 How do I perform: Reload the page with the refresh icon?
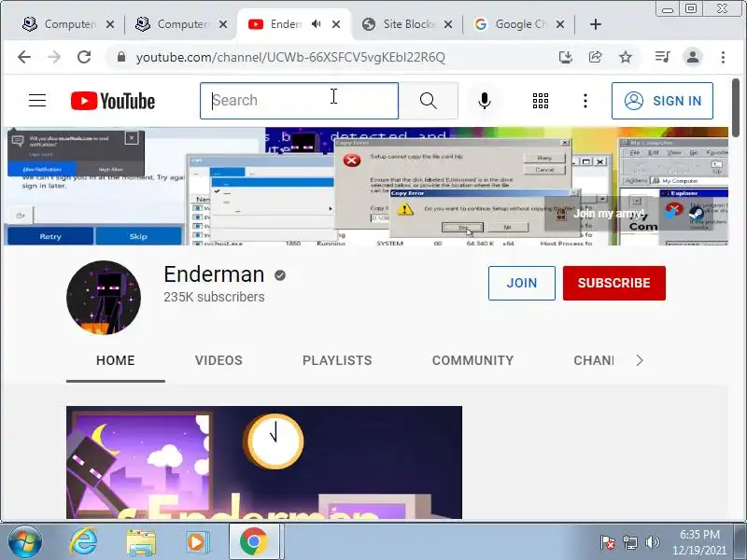click(x=84, y=57)
